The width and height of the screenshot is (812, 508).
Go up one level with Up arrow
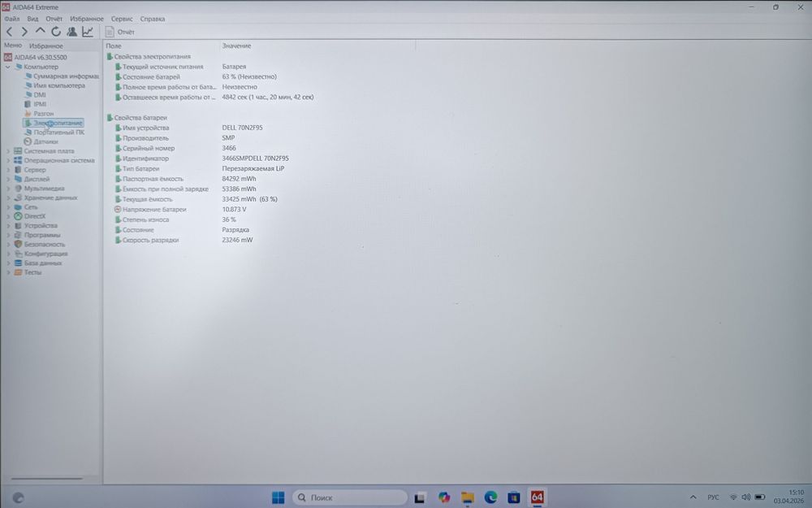(40, 31)
